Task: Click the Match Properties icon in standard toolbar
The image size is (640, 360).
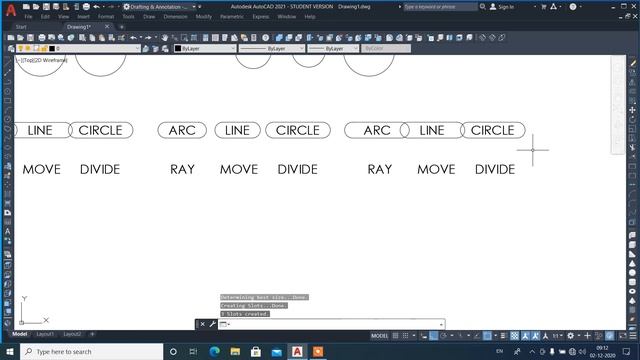Action: coord(121,38)
